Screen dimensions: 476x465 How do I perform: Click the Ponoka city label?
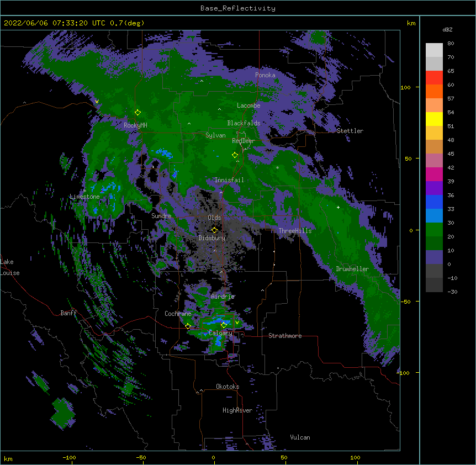pyautogui.click(x=265, y=75)
